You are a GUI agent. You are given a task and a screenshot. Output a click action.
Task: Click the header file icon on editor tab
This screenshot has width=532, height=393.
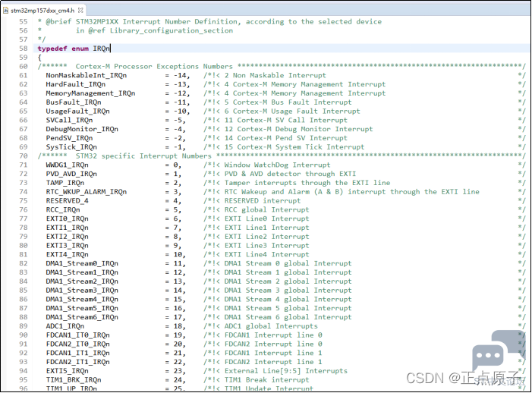click(x=6, y=10)
